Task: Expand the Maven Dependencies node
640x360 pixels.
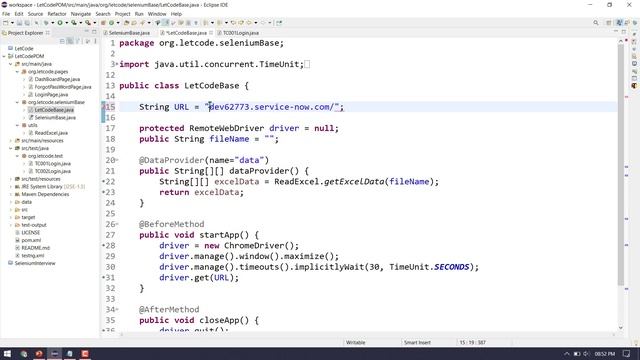Action: [x=11, y=194]
